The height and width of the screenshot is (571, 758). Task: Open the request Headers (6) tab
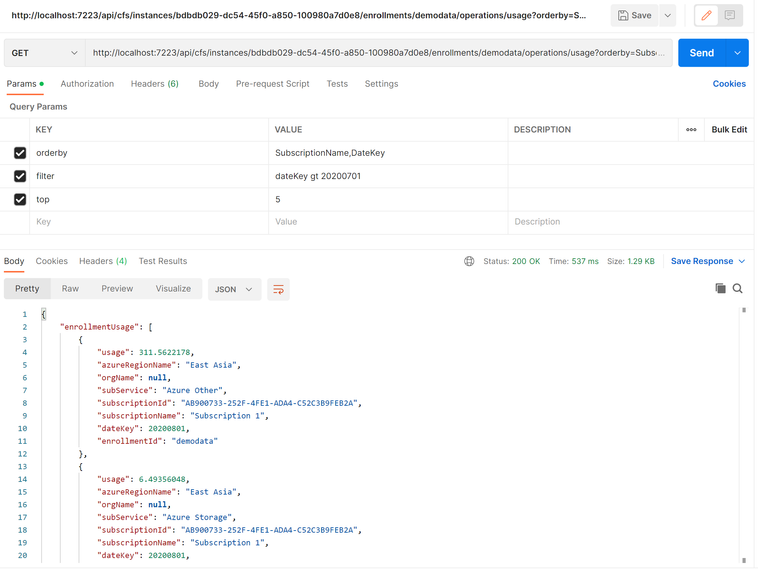pyautogui.click(x=155, y=84)
